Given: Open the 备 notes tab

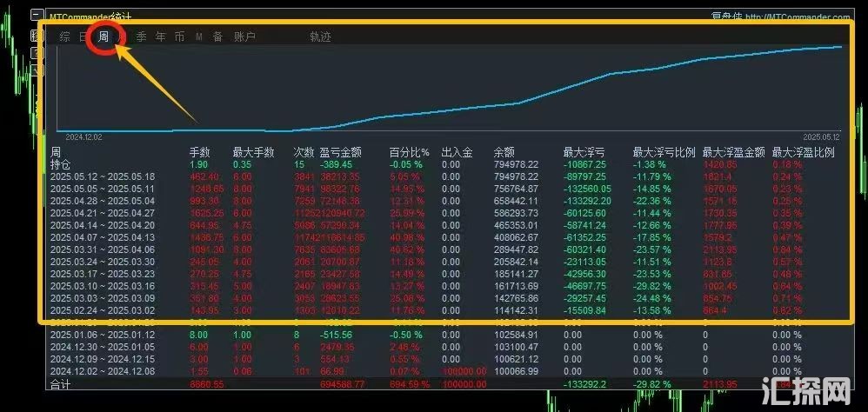Looking at the screenshot, I should tap(217, 37).
